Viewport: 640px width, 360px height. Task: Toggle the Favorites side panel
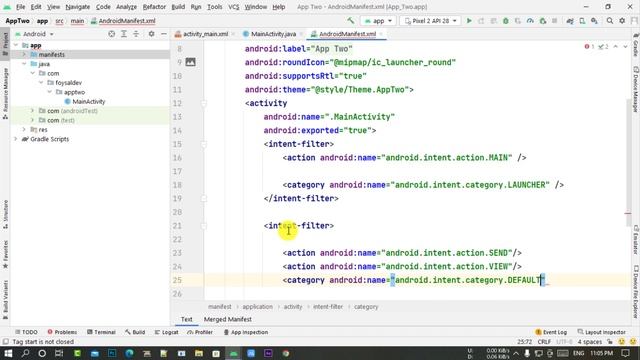5,254
